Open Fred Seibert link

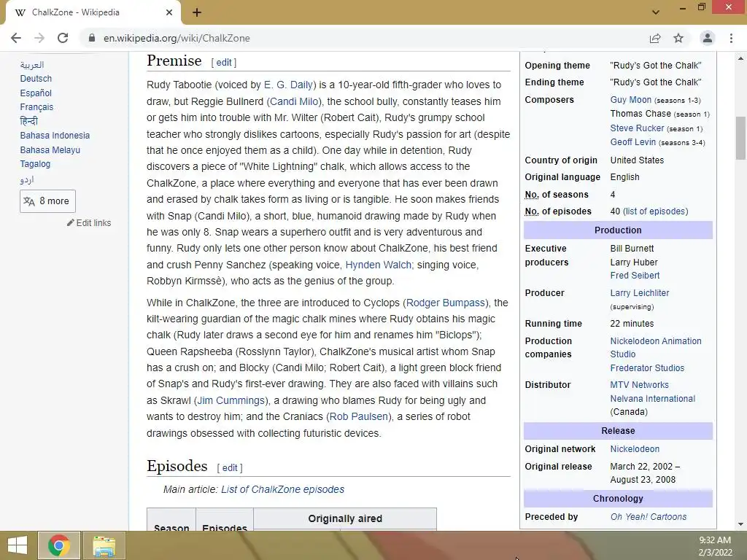(x=635, y=275)
